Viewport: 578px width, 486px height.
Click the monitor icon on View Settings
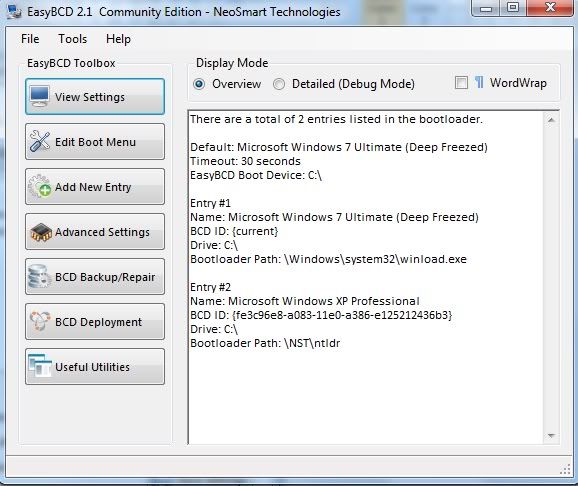40,96
